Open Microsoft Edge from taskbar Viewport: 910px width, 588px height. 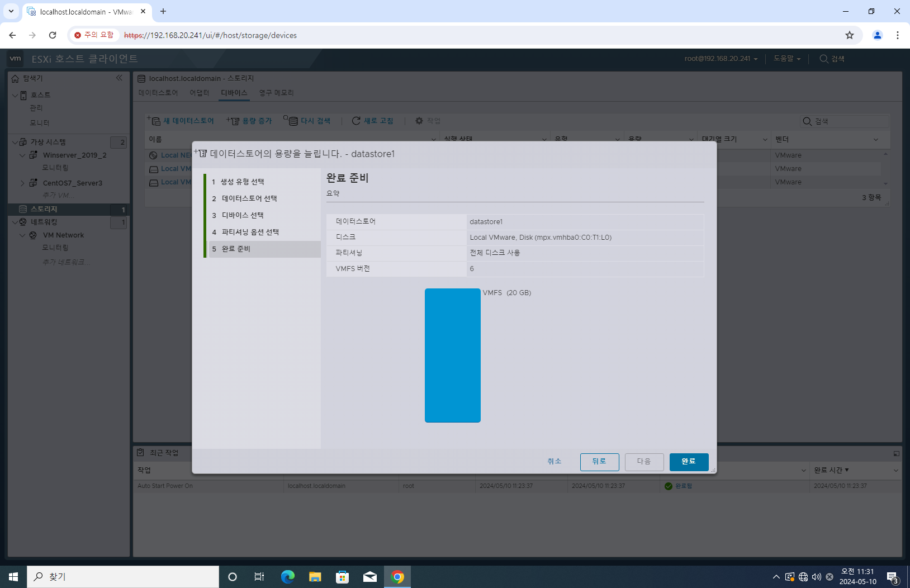click(288, 577)
